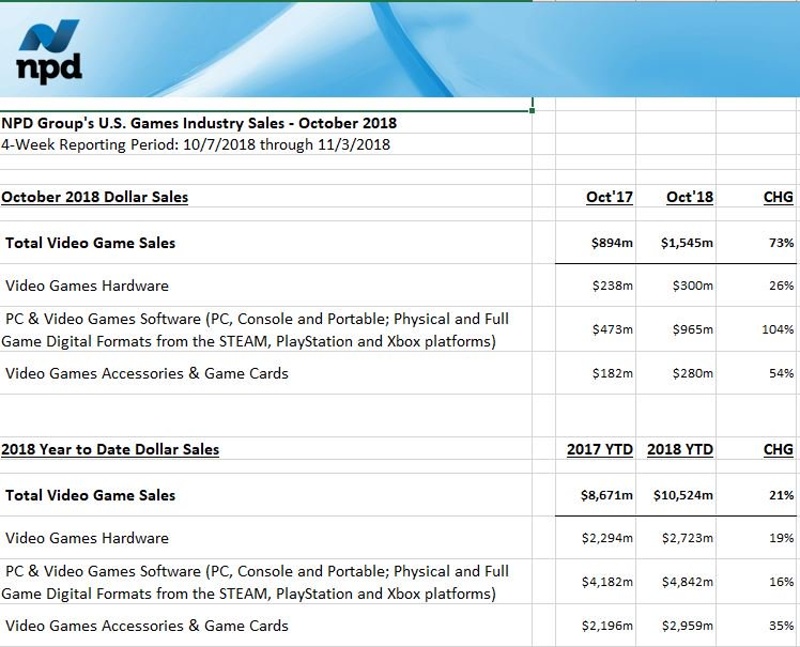Click the 2018 Year to Date Dollar Sales heading
This screenshot has width=800, height=647.
click(x=110, y=449)
